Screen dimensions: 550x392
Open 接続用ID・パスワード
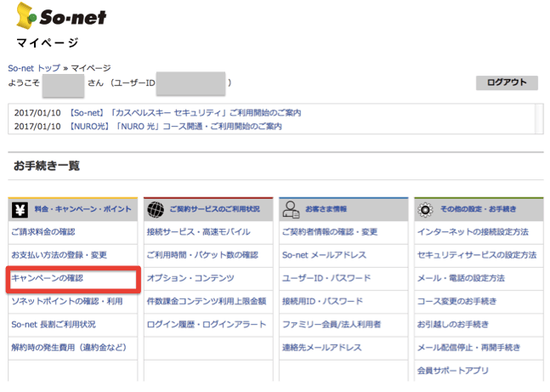point(322,301)
